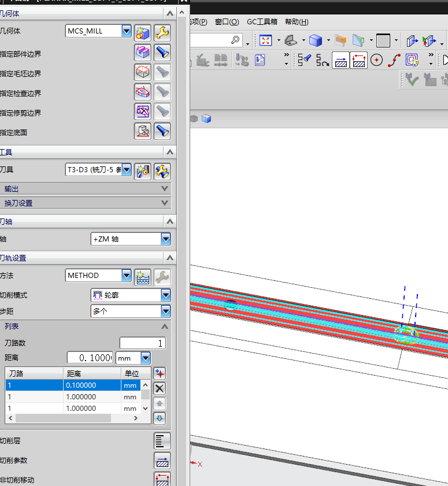Collapse the List (列表) section
Screen dimensions: 448x486
tap(165, 327)
